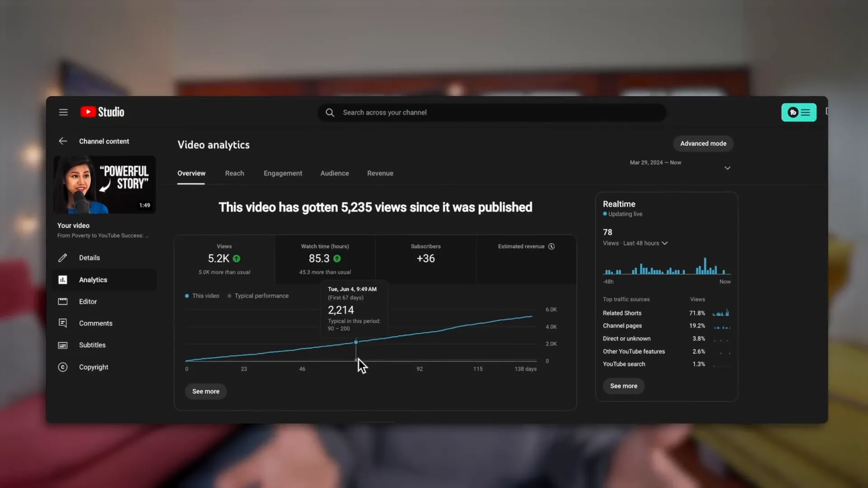868x488 pixels.
Task: Switch to the Revenue tab
Action: click(380, 173)
